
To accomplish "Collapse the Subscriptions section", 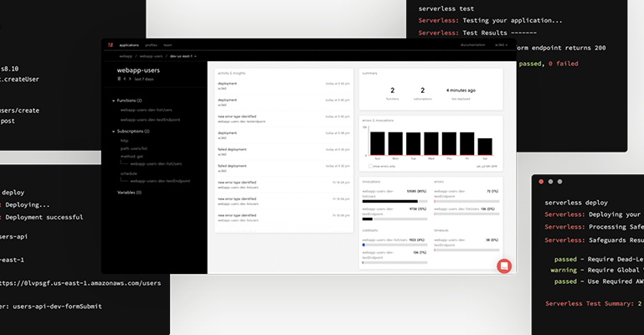I will click(113, 131).
